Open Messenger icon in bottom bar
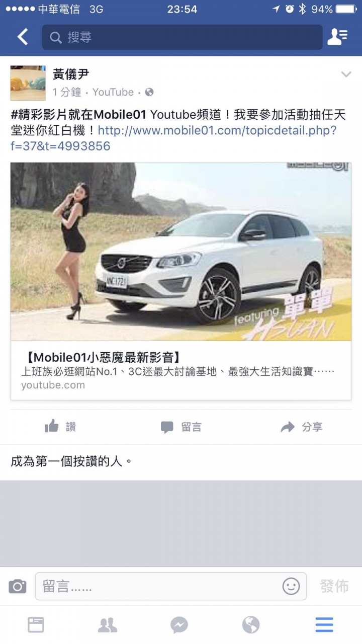This screenshot has width=362, height=644. pos(179,625)
